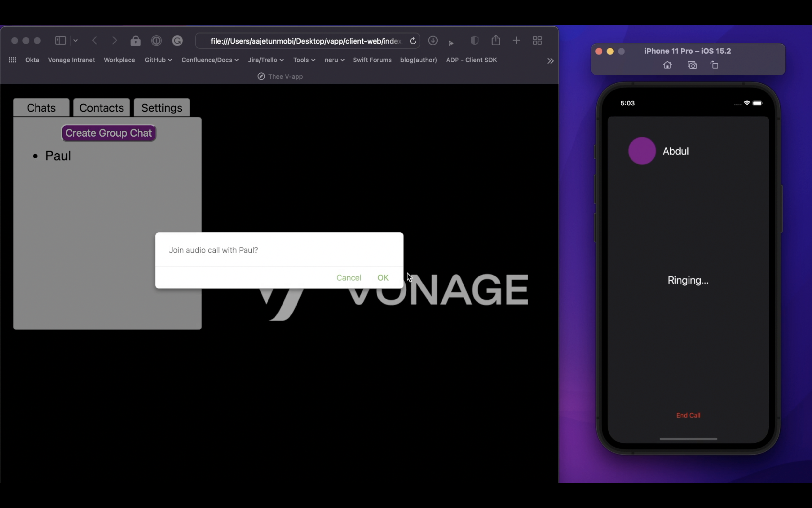Show the tab overview grid

click(x=537, y=41)
